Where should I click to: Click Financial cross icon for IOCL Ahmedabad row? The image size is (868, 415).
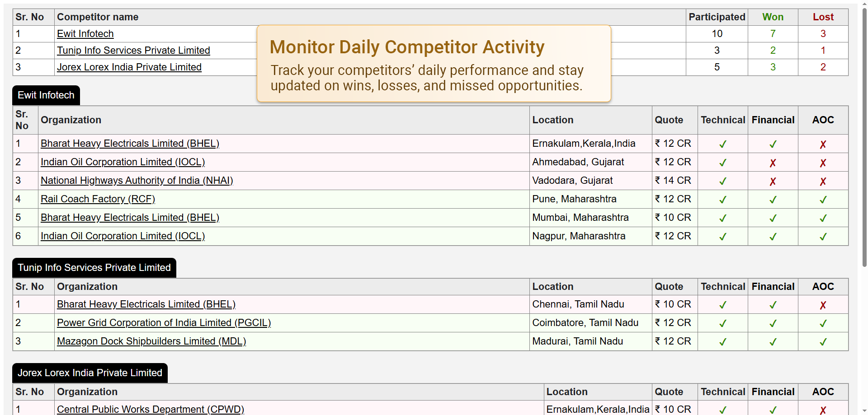773,163
